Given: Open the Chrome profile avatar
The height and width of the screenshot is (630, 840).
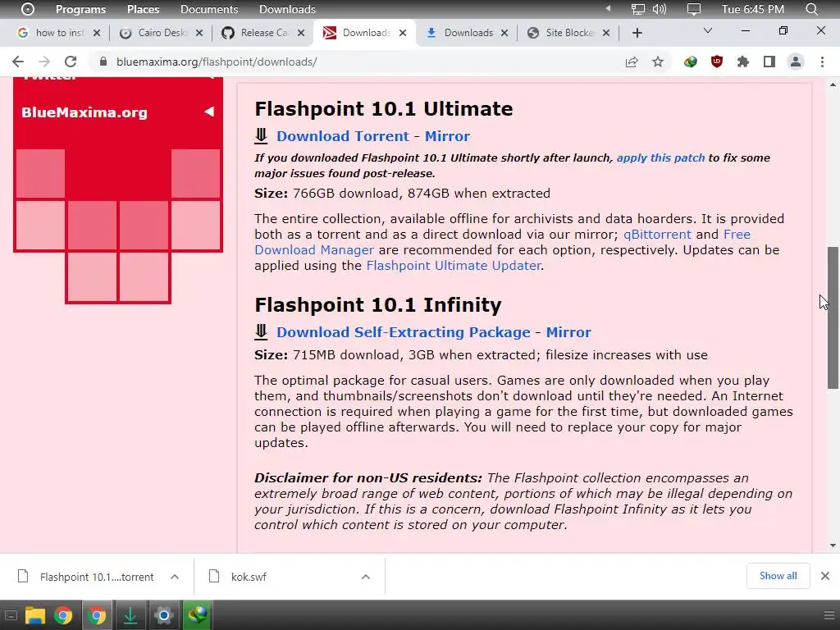Looking at the screenshot, I should 796,62.
